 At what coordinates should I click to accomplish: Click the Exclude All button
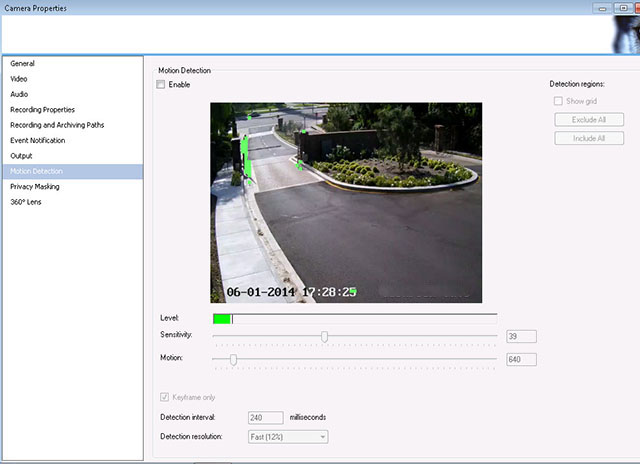tap(589, 120)
